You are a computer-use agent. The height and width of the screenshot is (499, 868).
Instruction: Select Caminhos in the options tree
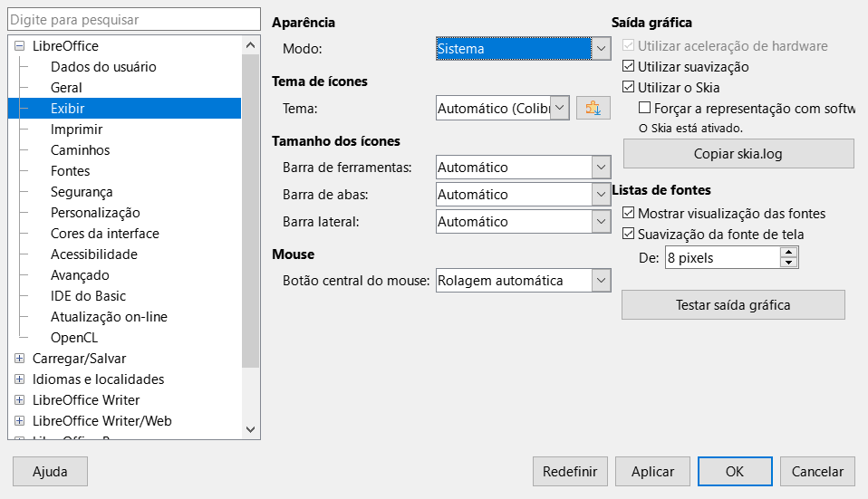pos(81,150)
